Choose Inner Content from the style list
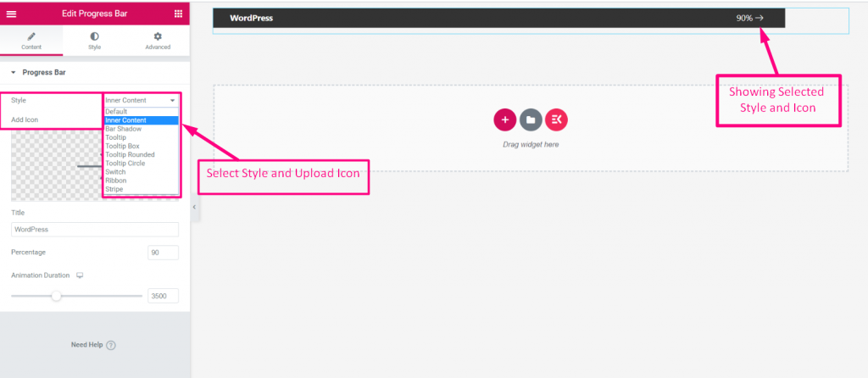This screenshot has width=868, height=378. point(141,120)
